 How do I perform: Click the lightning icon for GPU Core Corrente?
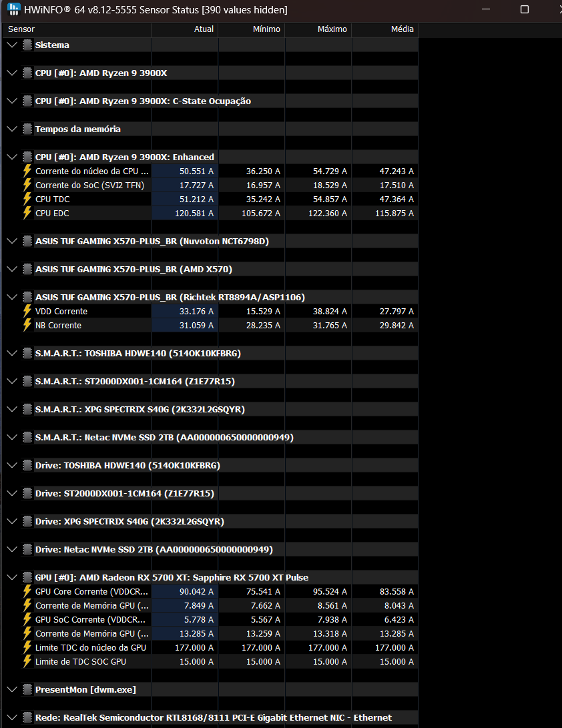(27, 591)
